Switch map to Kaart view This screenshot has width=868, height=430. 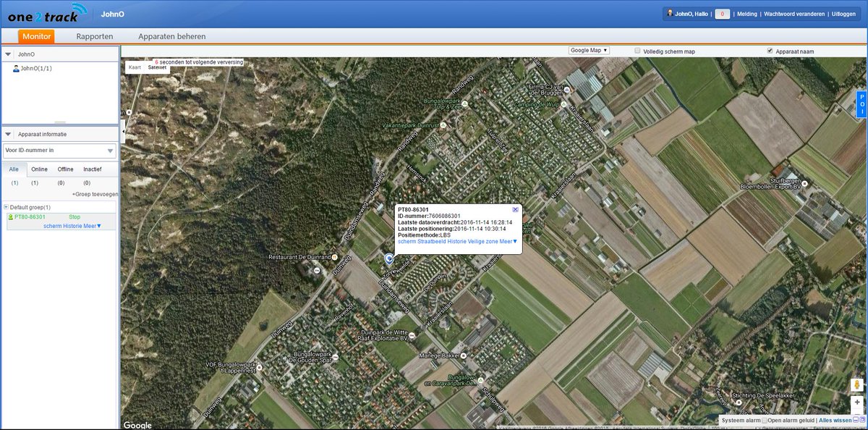[135, 67]
